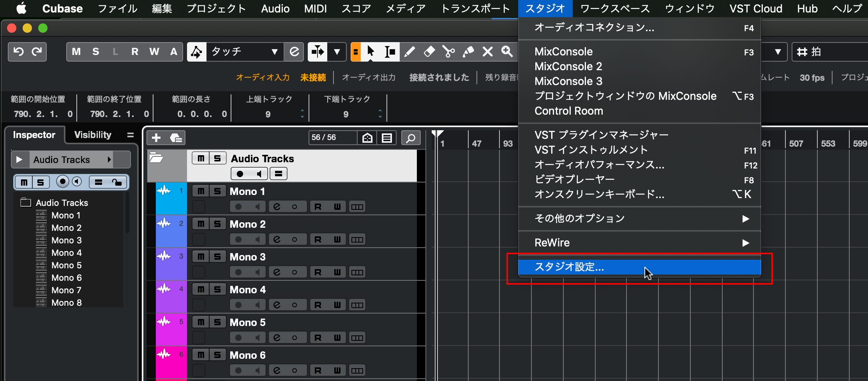The image size is (868, 381).
Task: Solo the Mono 3 track
Action: 217,257
